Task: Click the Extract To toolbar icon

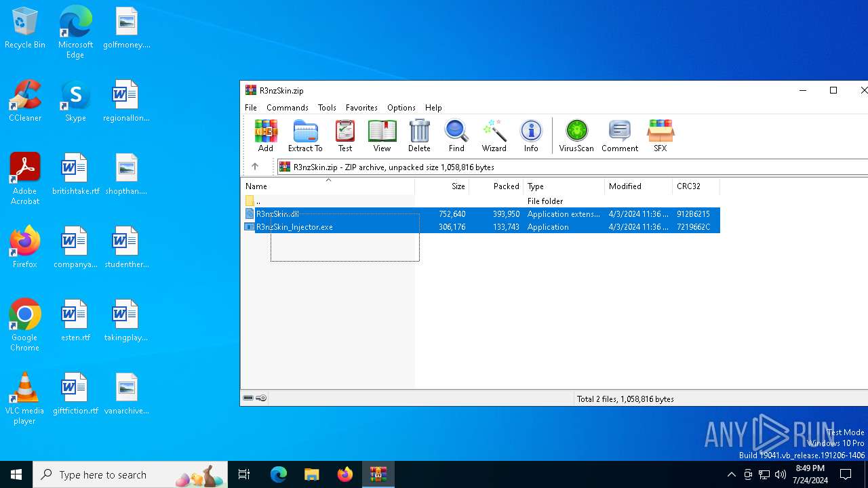Action: (x=305, y=136)
